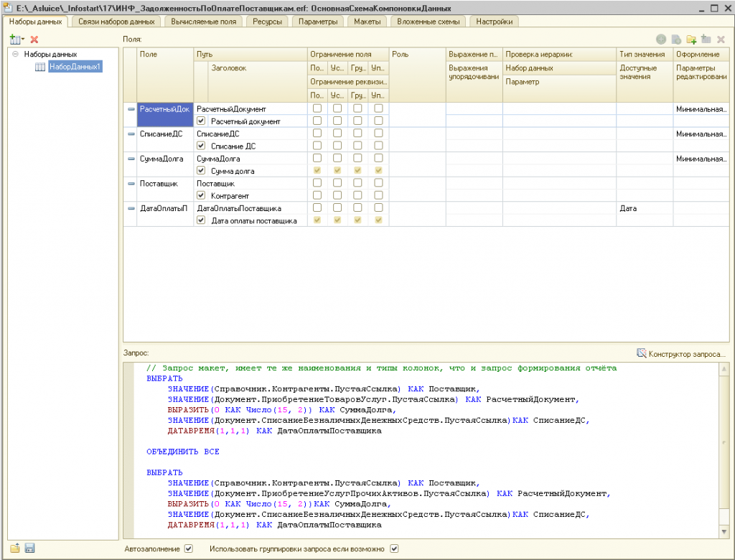Toggle the Автозаполнение checkbox
Screen dimensions: 735x560
(189, 549)
